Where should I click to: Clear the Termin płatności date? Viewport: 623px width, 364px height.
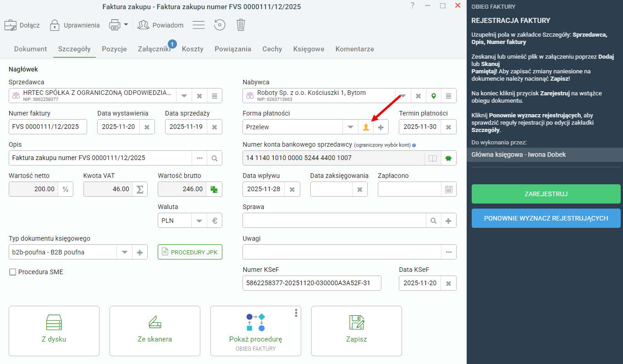coord(448,127)
